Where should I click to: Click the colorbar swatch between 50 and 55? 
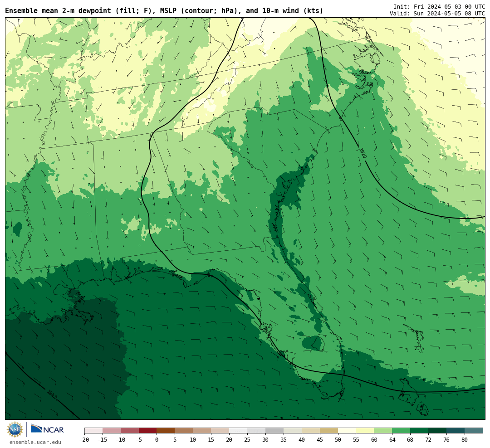(x=347, y=431)
